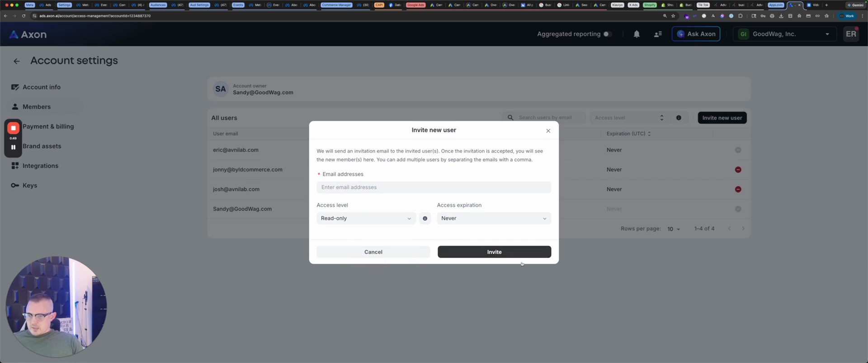
Task: Switch to the Shopify tab group
Action: point(650,5)
